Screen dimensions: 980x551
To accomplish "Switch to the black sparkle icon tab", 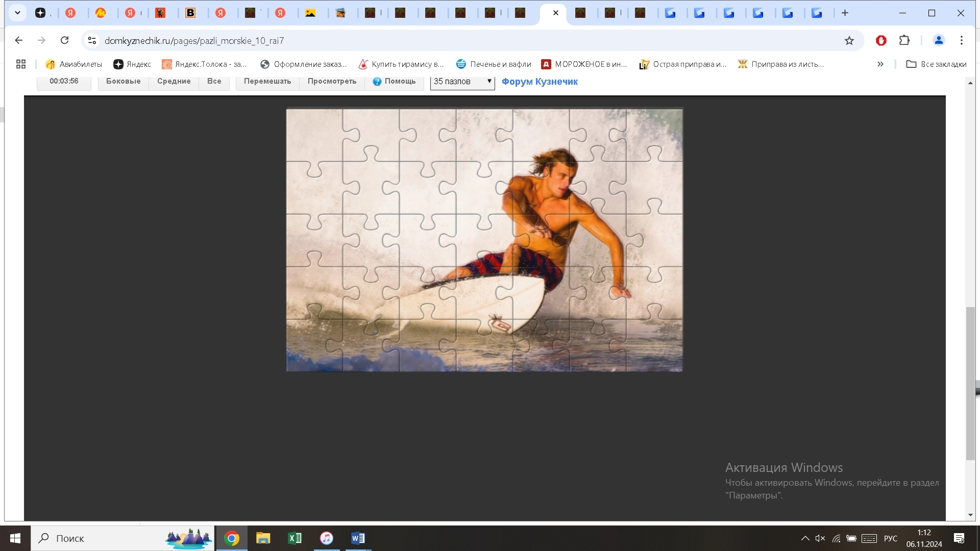I will pyautogui.click(x=40, y=13).
